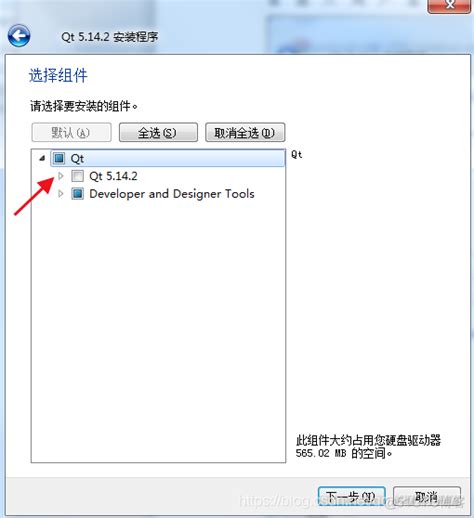This screenshot has width=474, height=518.
Task: Select the Qt root tree item label
Action: pyautogui.click(x=77, y=159)
